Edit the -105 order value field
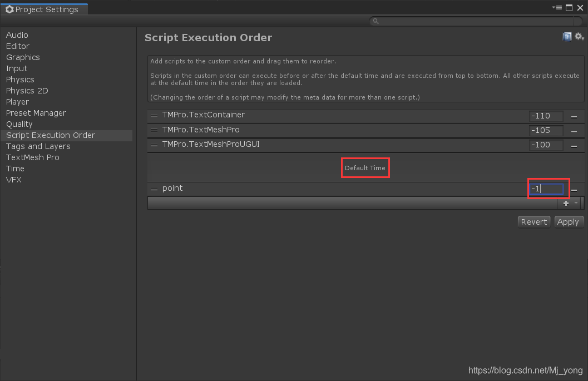The height and width of the screenshot is (381, 588). point(546,131)
